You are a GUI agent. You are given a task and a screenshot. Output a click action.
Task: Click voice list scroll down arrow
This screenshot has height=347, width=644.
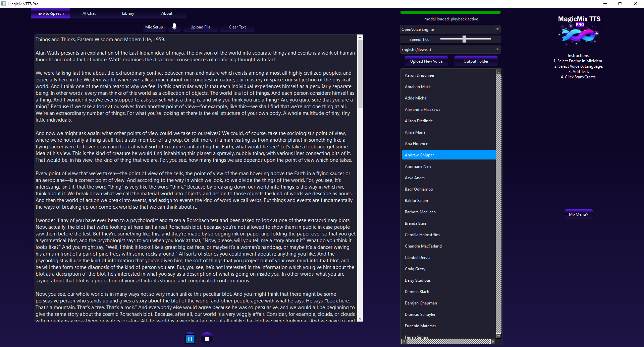(498, 336)
